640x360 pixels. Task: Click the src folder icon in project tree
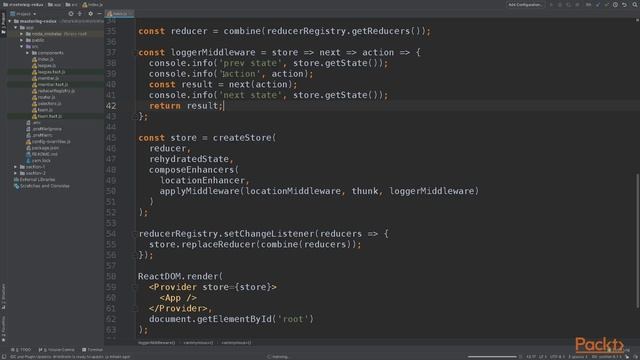28,47
